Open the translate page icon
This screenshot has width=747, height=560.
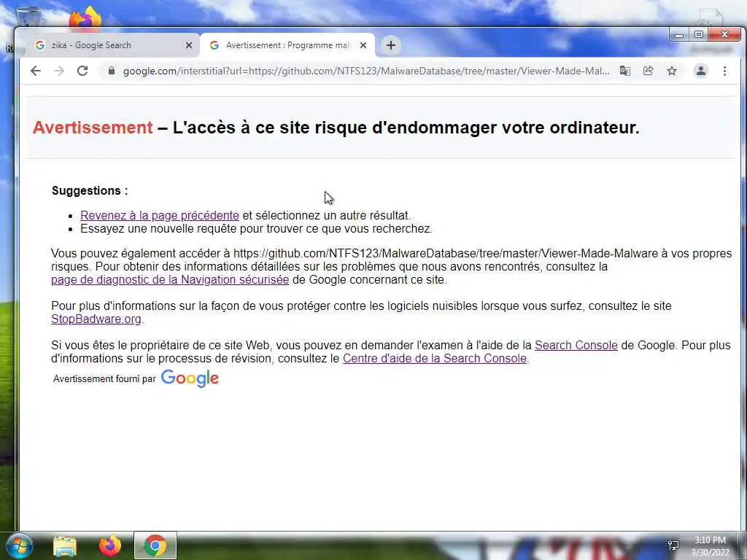click(625, 71)
